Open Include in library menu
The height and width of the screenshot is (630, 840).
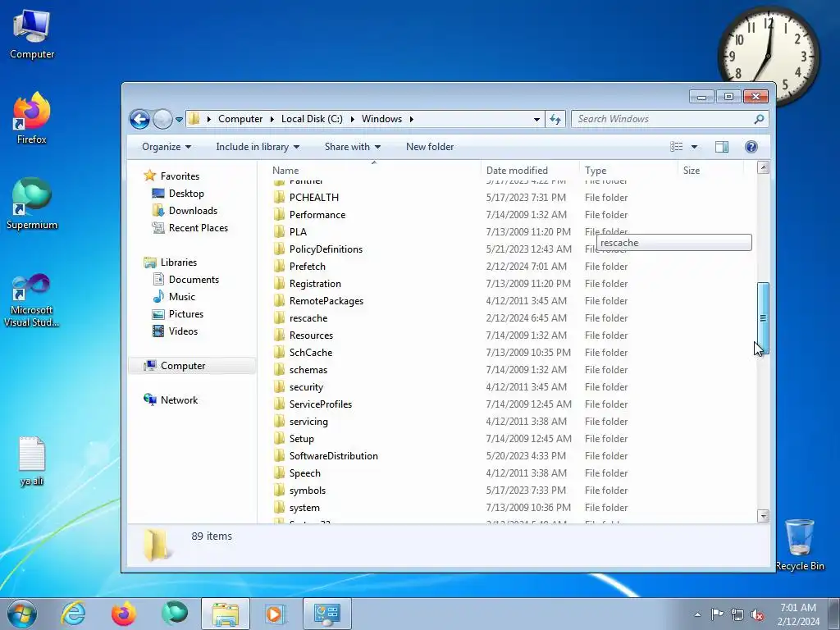(x=258, y=147)
